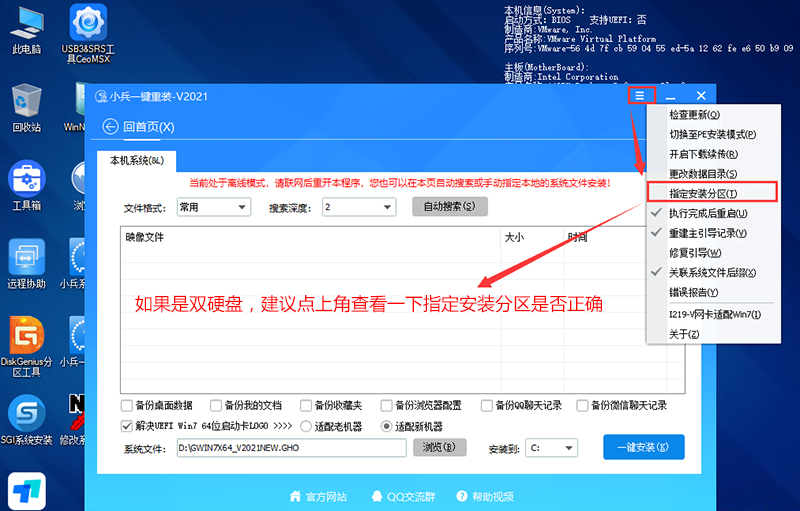This screenshot has width=800, height=511.
Task: Select the adapt old machine radio button
Action: (x=306, y=426)
